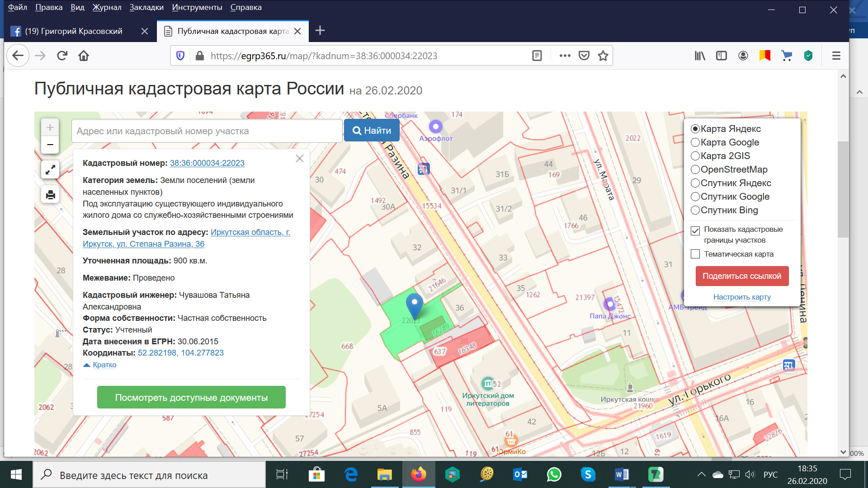The height and width of the screenshot is (488, 868).
Task: Click the map fullscreen expand icon
Action: [50, 170]
